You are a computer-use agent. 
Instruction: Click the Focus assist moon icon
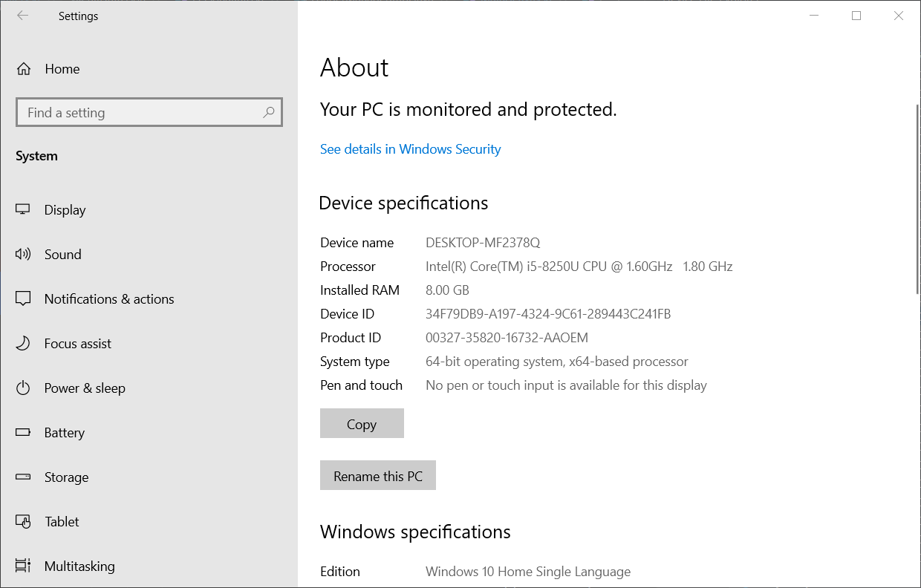23,344
